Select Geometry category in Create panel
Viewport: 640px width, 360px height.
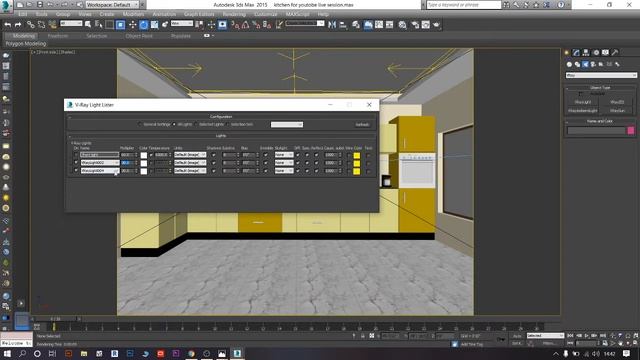pyautogui.click(x=569, y=64)
